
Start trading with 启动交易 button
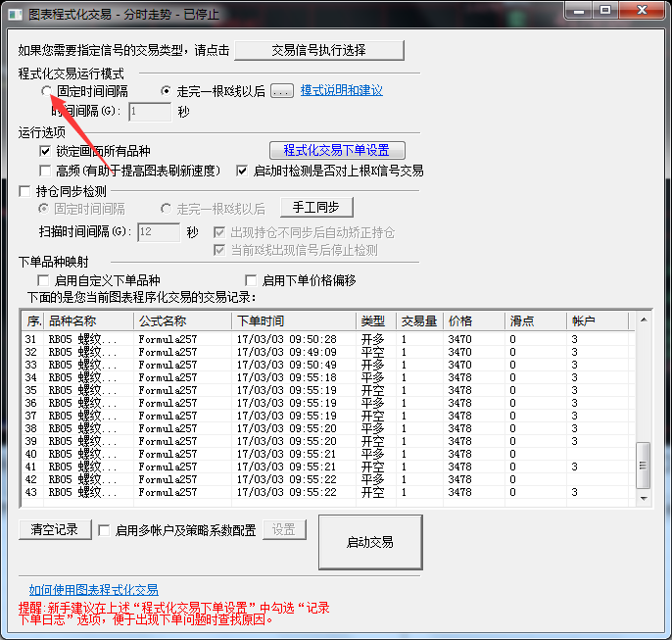[370, 543]
